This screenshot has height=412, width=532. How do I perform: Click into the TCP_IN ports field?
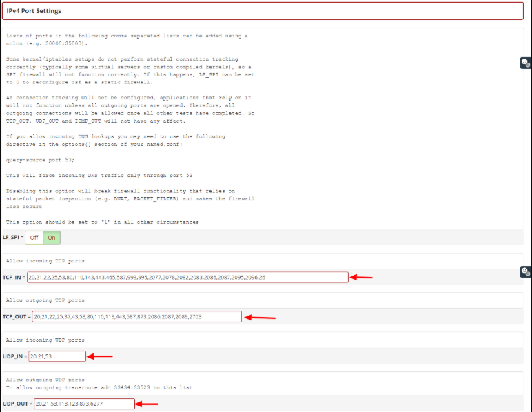(x=187, y=278)
